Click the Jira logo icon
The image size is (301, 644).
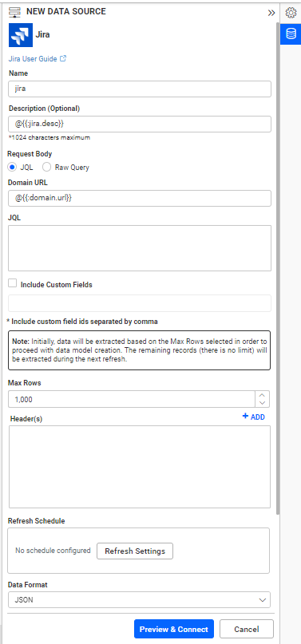(21, 35)
